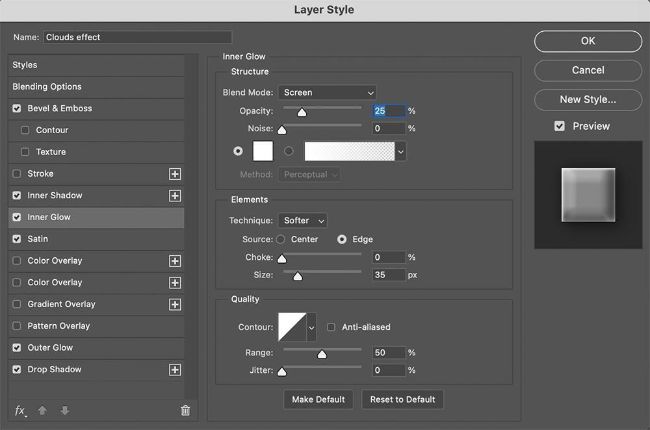This screenshot has height=430, width=650.
Task: Disable the Bevel & Emboss checkbox
Action: click(17, 108)
